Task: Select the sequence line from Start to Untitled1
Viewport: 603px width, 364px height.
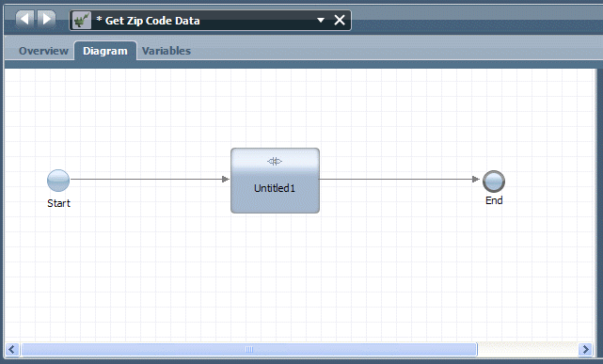Action: tap(150, 179)
